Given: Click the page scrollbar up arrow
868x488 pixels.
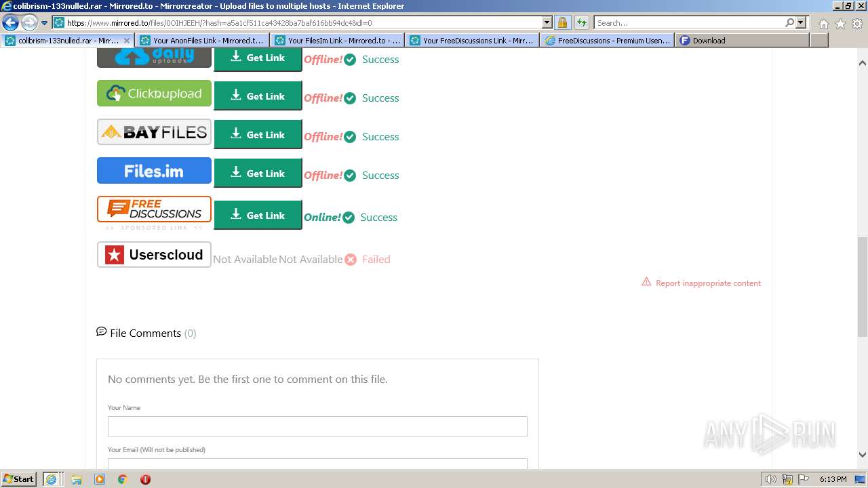Looking at the screenshot, I should point(863,62).
